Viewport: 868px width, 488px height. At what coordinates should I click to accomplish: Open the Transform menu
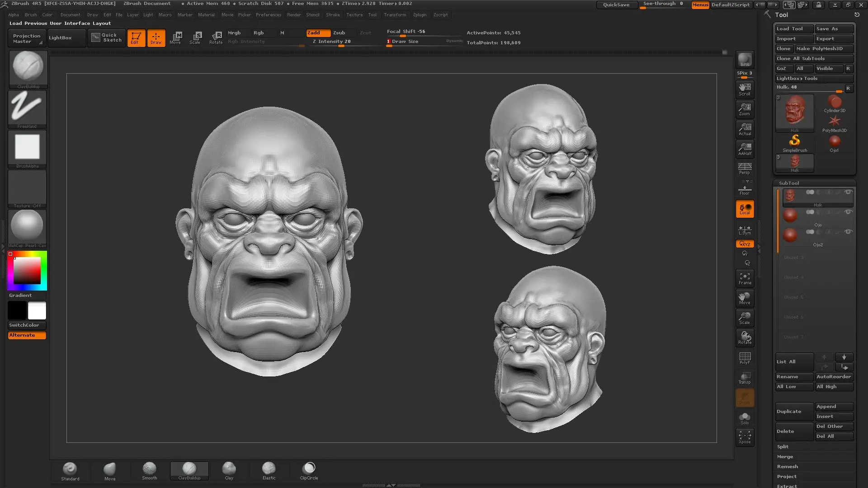point(395,14)
